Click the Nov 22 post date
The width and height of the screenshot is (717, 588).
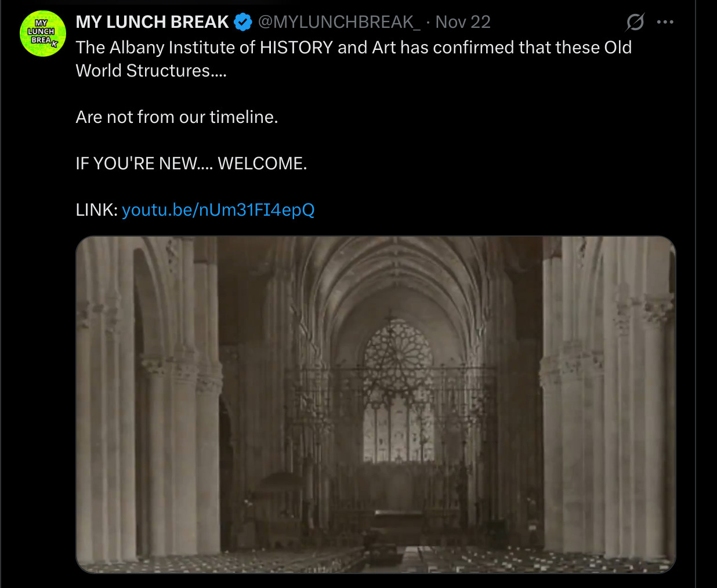[x=463, y=22]
